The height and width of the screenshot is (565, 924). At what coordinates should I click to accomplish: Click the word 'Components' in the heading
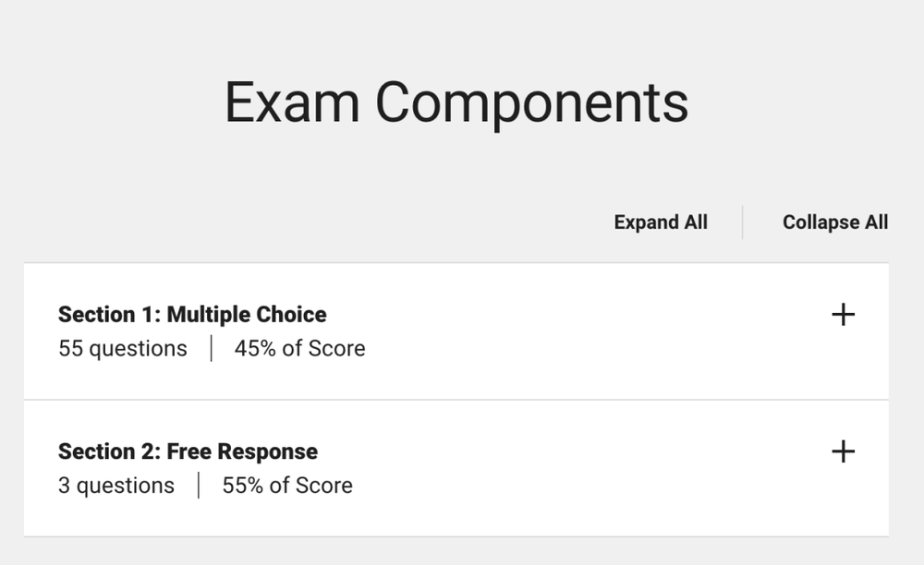(531, 102)
